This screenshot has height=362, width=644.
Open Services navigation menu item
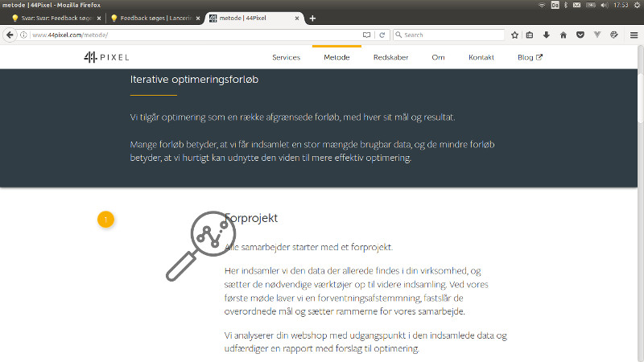coord(286,58)
